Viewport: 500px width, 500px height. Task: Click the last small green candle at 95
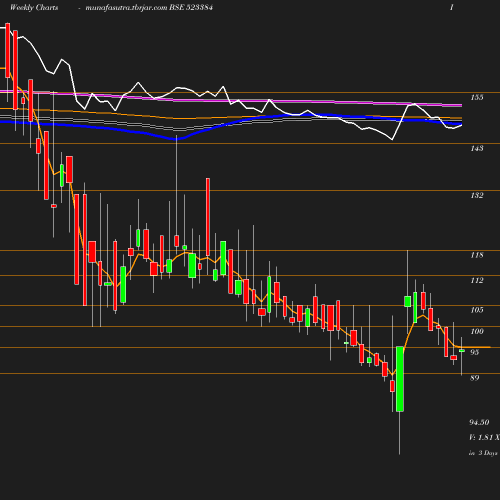(x=462, y=351)
